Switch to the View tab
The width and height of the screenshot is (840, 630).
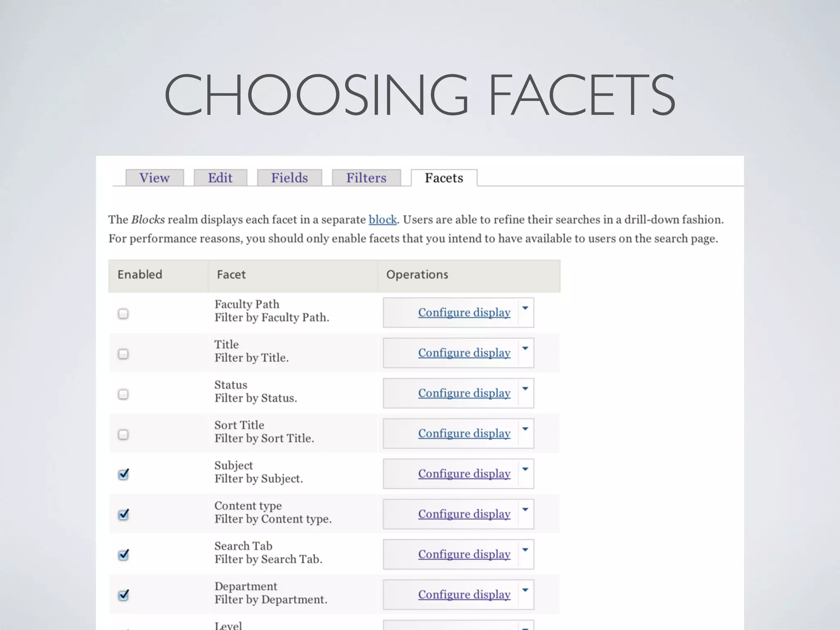click(x=154, y=178)
